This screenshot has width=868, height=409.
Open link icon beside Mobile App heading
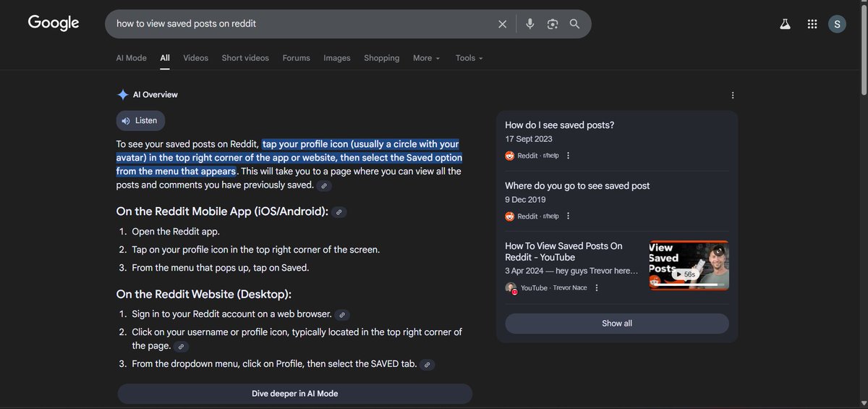click(339, 212)
